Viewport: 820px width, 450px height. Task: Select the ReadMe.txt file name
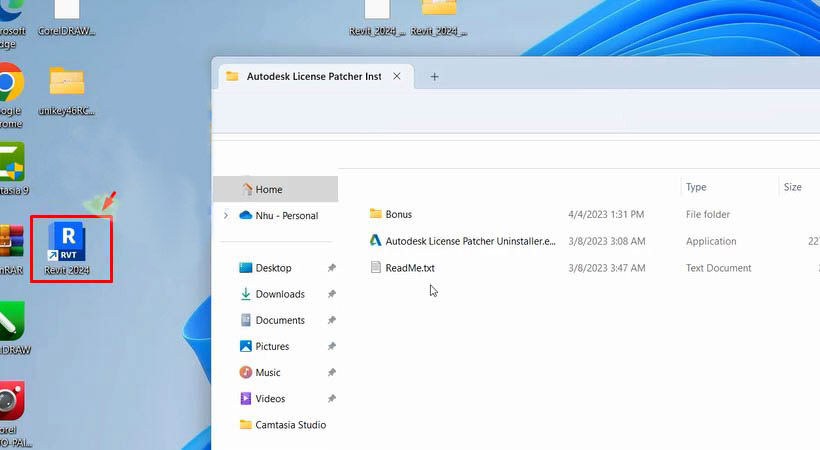(x=410, y=267)
